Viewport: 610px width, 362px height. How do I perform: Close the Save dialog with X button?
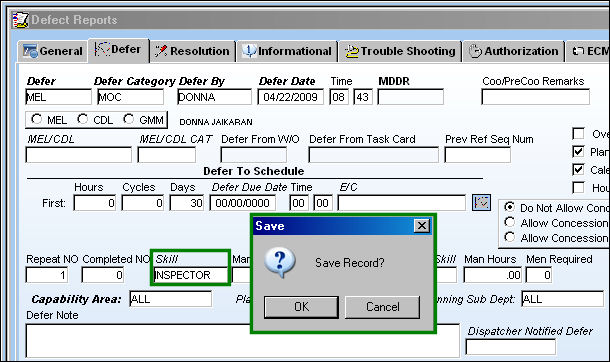click(422, 226)
